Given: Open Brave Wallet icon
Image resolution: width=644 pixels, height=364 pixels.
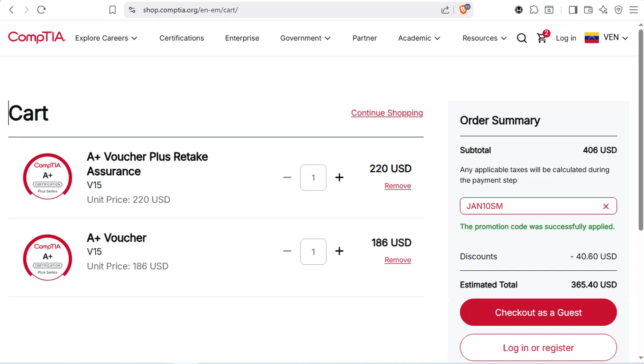Looking at the screenshot, I should 588,10.
